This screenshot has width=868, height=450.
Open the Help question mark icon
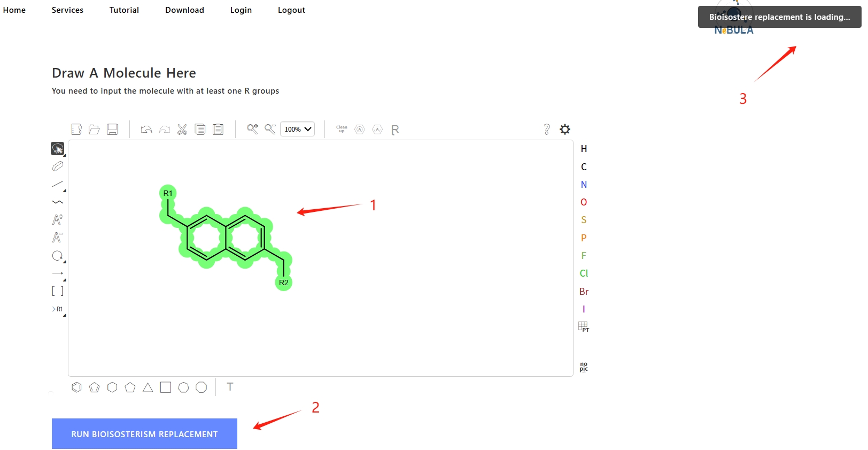(x=547, y=129)
